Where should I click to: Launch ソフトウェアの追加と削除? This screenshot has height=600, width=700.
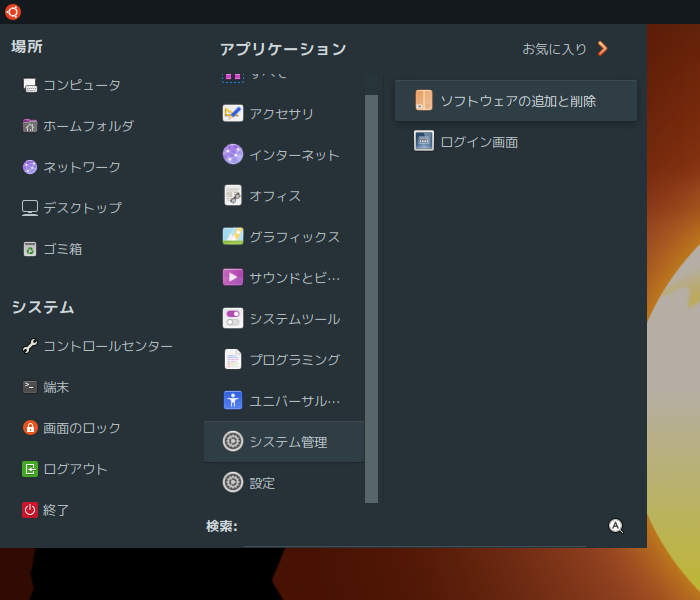click(x=516, y=100)
